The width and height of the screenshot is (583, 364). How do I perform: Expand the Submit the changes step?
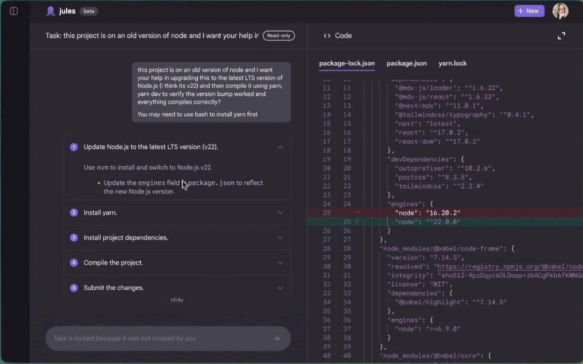[x=280, y=288]
